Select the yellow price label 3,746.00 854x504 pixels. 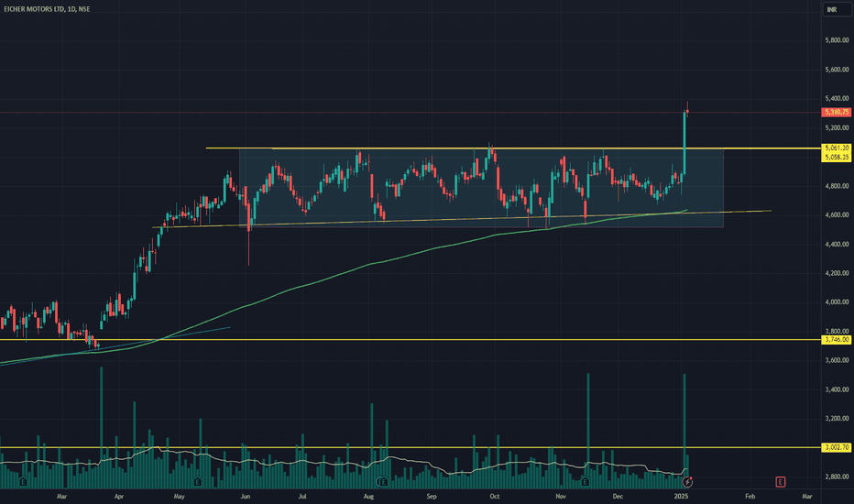click(837, 339)
